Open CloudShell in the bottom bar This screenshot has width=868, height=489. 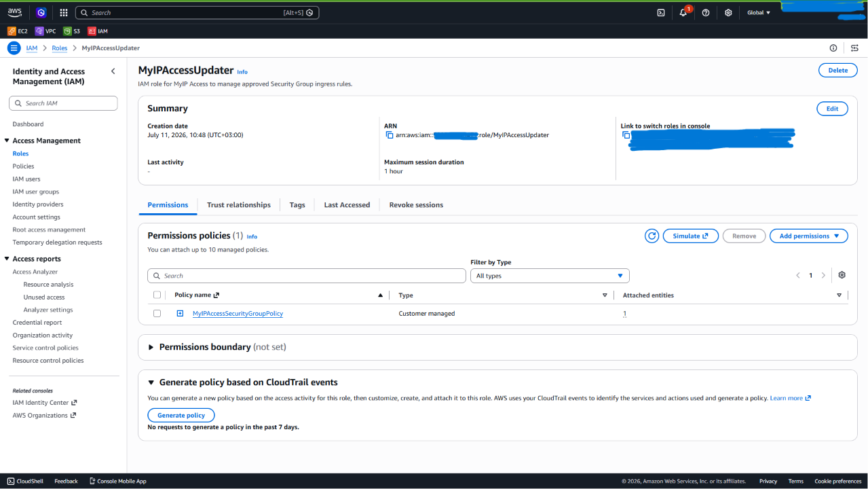[x=25, y=481]
